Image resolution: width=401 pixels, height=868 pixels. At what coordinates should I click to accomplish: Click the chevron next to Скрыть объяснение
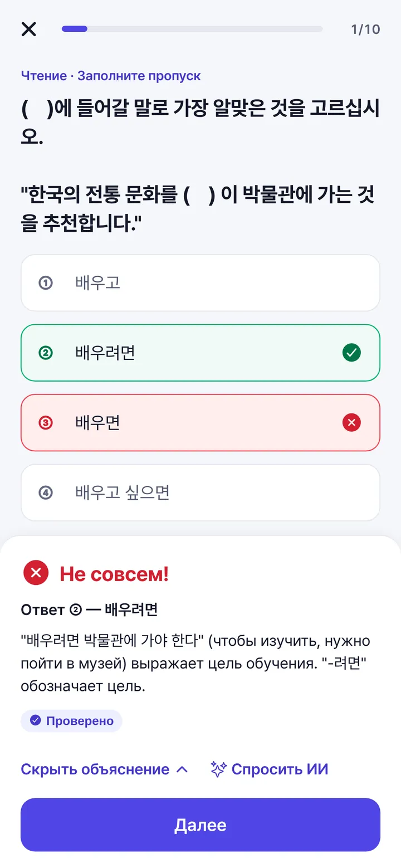182,769
